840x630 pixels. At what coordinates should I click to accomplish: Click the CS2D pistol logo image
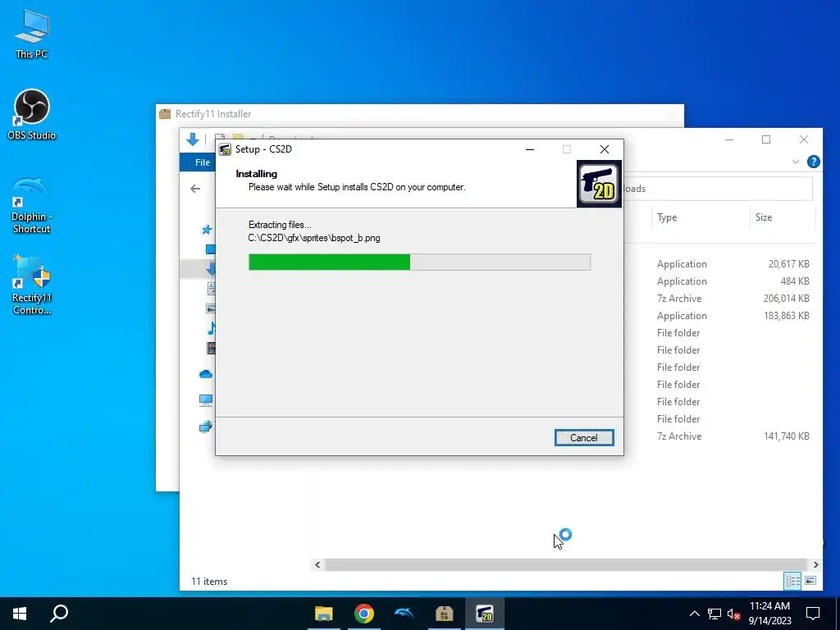[x=599, y=184]
